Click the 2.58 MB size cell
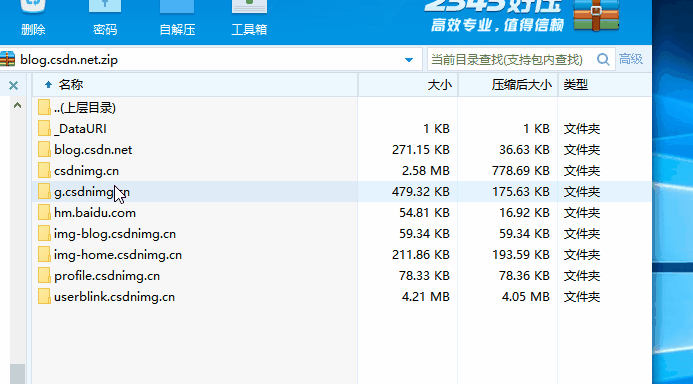This screenshot has width=693, height=384. point(426,171)
